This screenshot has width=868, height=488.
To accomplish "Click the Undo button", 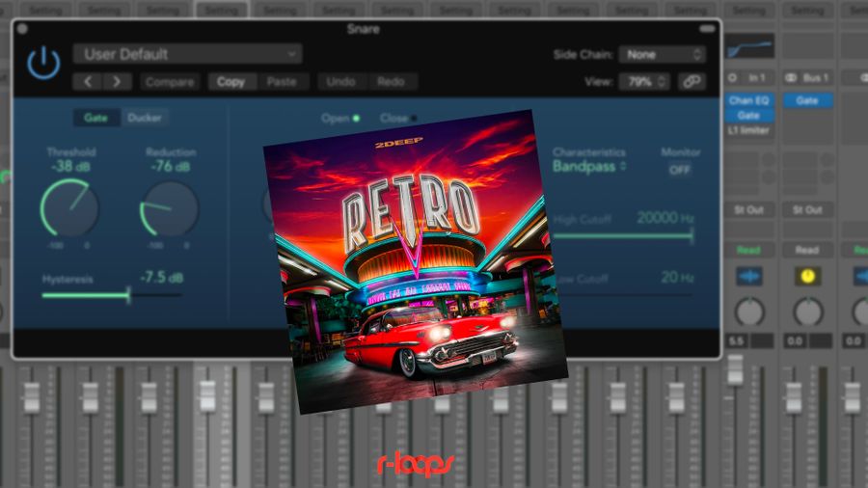I will click(340, 82).
